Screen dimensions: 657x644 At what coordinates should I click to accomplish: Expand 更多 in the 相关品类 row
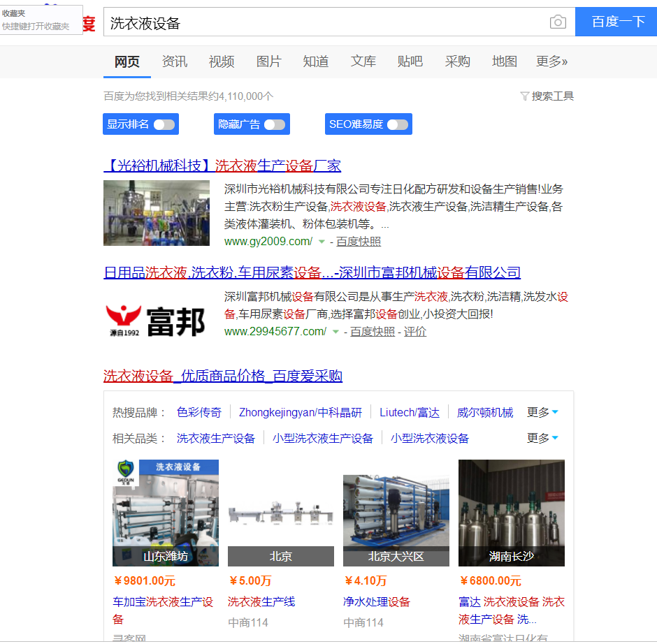[542, 439]
